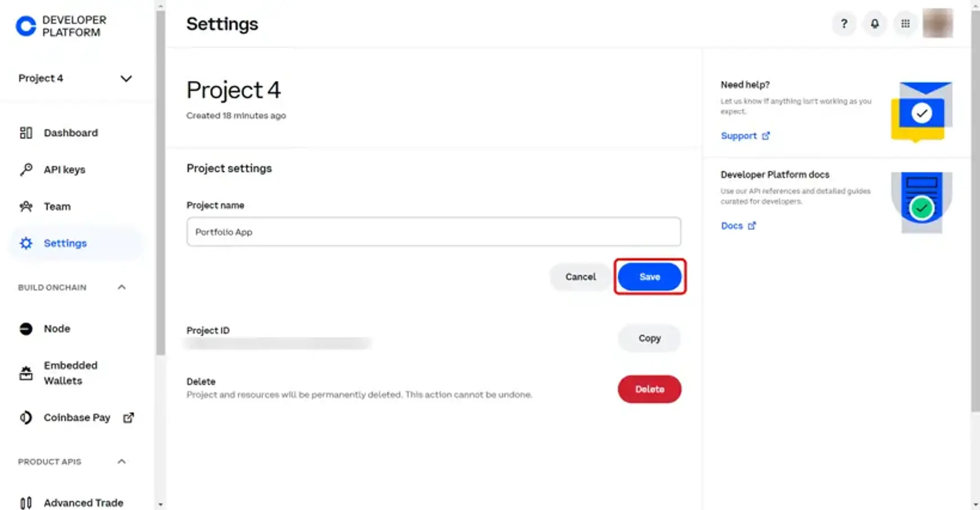980x510 pixels.
Task: Open the Developer Platform Docs link
Action: 732,225
